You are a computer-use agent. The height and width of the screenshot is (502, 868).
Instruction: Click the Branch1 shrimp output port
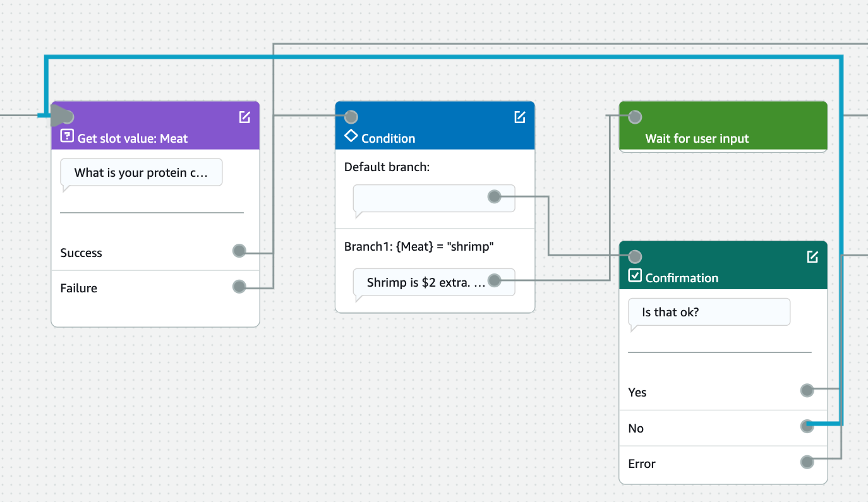point(495,280)
